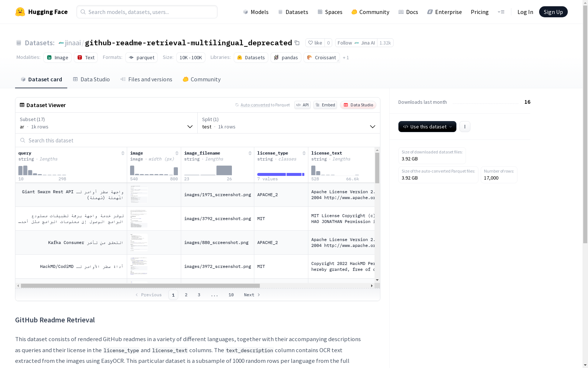Sort the image_filename column
Viewport: 588px width, 368px height.
pyautogui.click(x=250, y=153)
